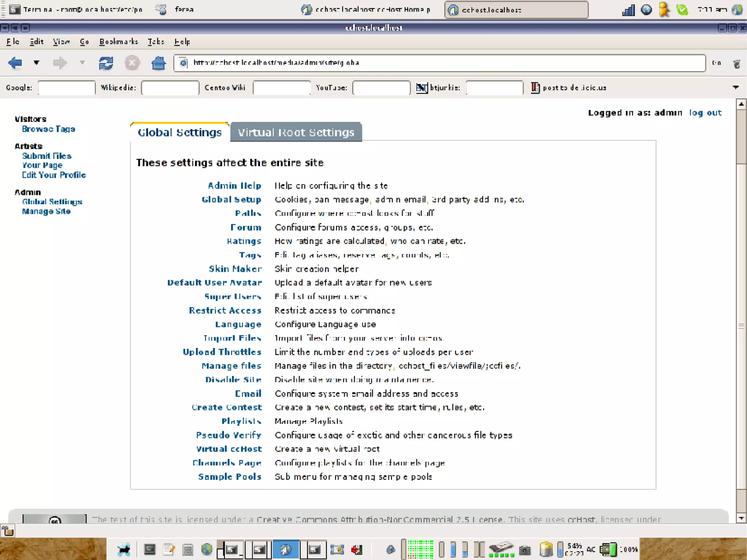The width and height of the screenshot is (747, 560).
Task: Click the greyed Stop loading icon
Action: point(132,63)
